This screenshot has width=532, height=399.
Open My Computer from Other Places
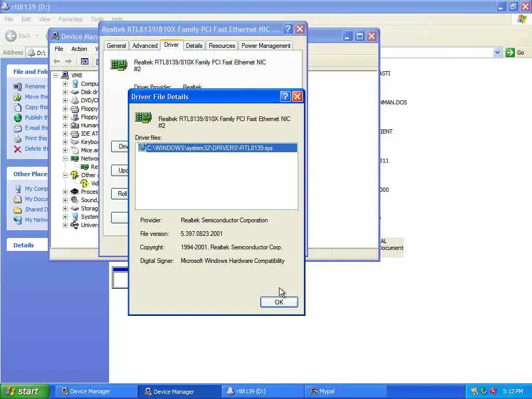(36, 189)
